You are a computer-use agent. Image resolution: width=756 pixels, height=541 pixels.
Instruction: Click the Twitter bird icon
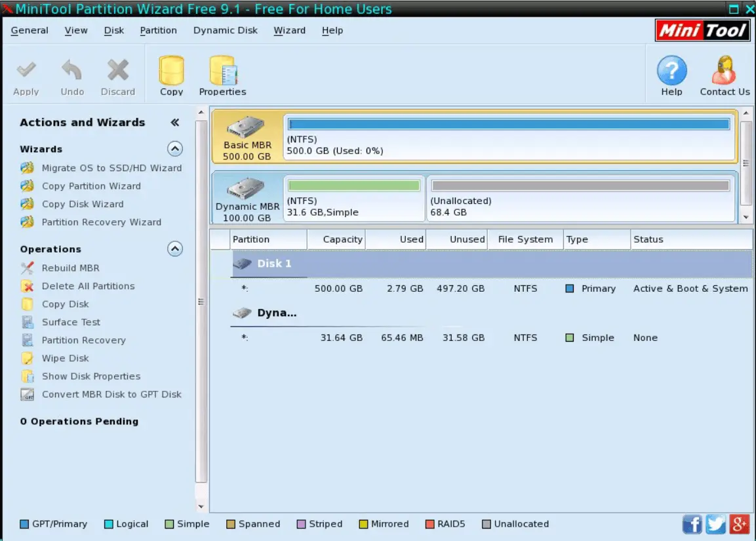pos(715,524)
